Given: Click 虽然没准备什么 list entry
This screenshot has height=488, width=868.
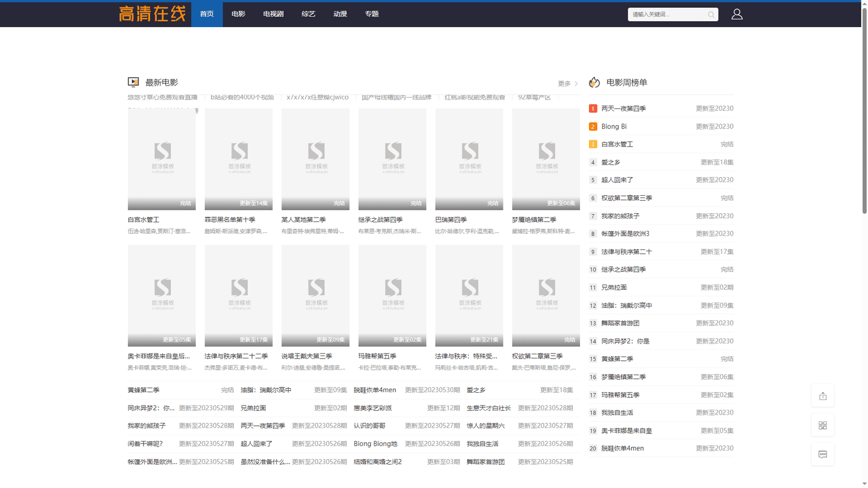Looking at the screenshot, I should (265, 462).
